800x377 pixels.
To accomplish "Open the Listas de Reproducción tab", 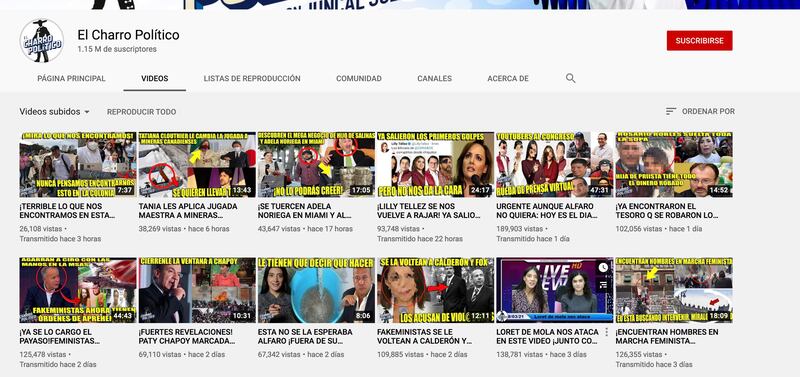I will (252, 79).
